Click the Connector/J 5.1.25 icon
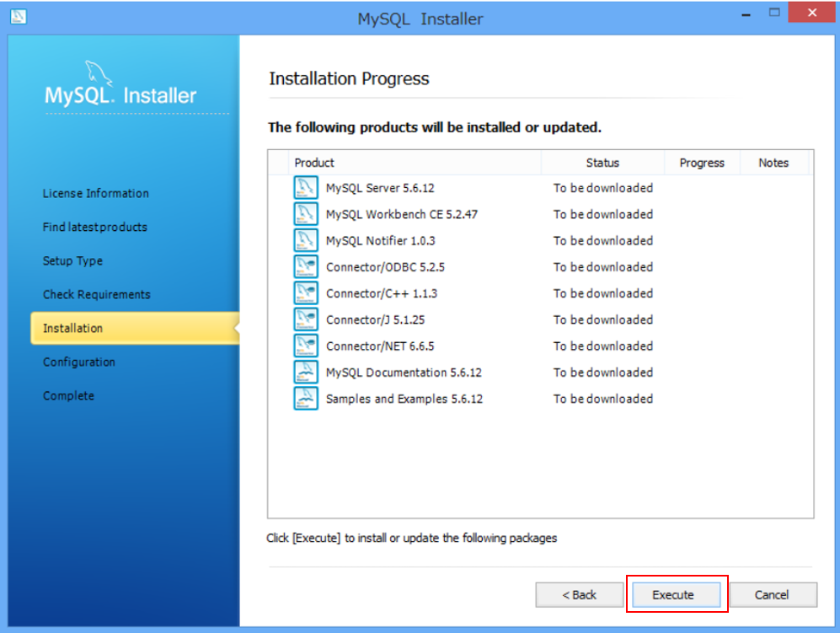The height and width of the screenshot is (633, 840). click(x=305, y=319)
